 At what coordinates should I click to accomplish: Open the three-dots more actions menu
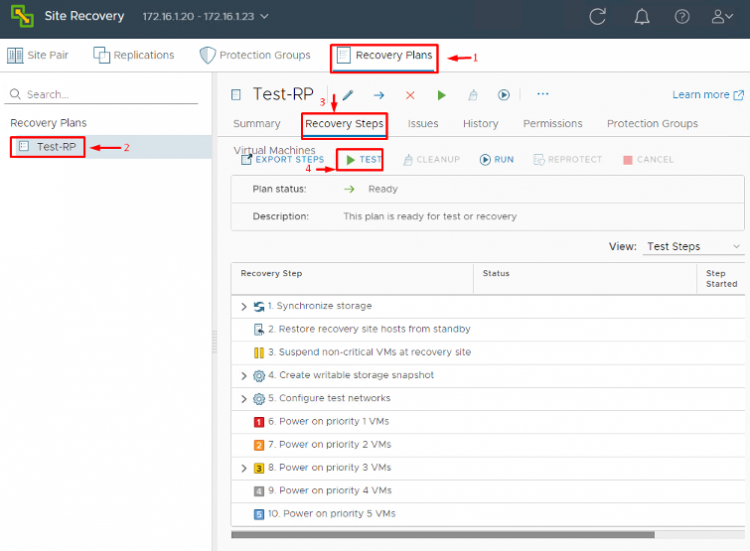pyautogui.click(x=543, y=94)
